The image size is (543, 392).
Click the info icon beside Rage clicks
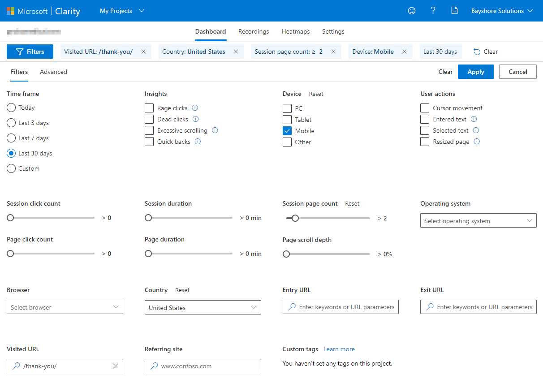[195, 108]
